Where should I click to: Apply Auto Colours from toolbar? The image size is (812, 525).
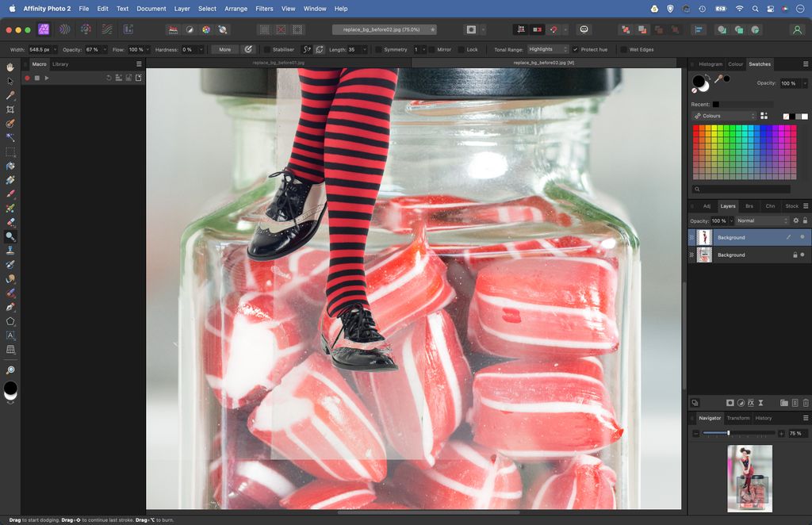click(x=206, y=29)
